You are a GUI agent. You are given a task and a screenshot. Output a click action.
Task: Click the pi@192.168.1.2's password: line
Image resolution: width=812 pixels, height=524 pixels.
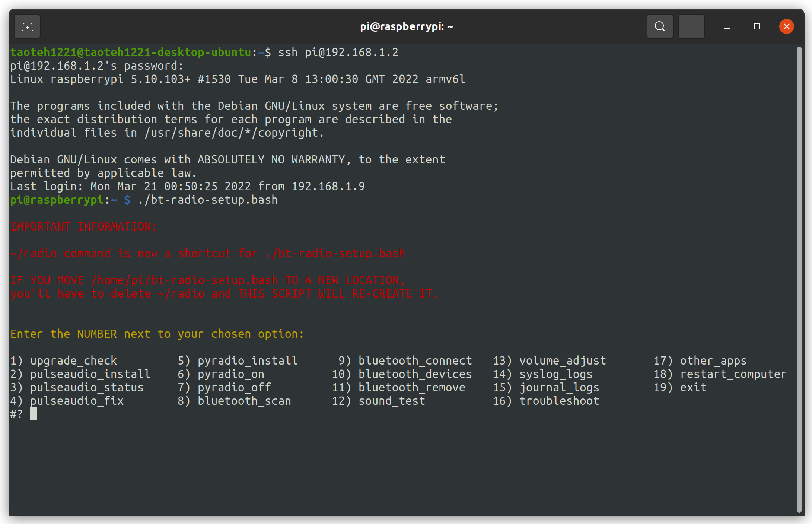(x=97, y=66)
